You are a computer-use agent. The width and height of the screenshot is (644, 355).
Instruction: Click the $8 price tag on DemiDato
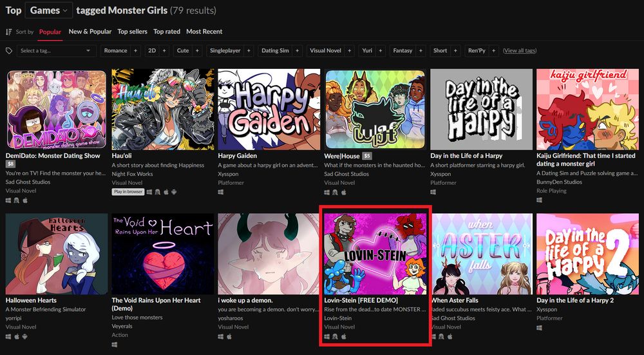click(11, 164)
